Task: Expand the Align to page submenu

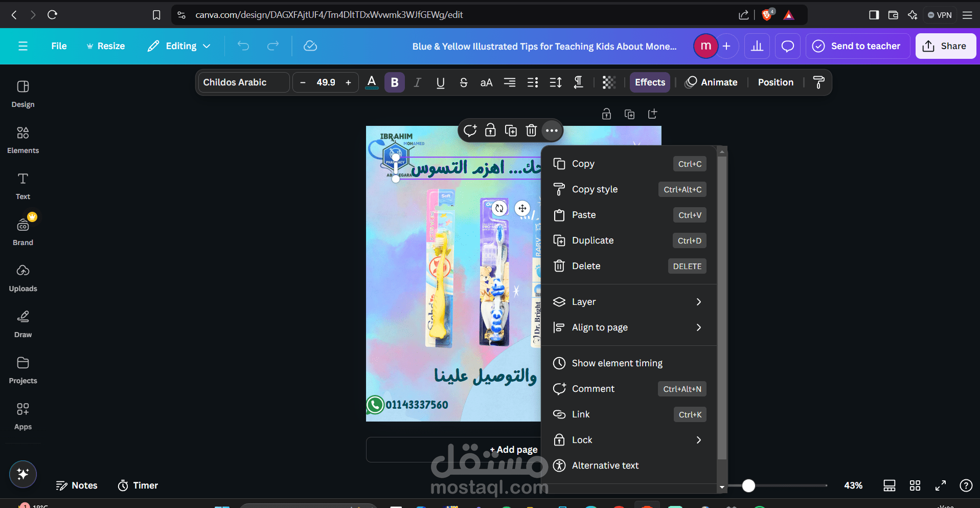Action: point(629,327)
